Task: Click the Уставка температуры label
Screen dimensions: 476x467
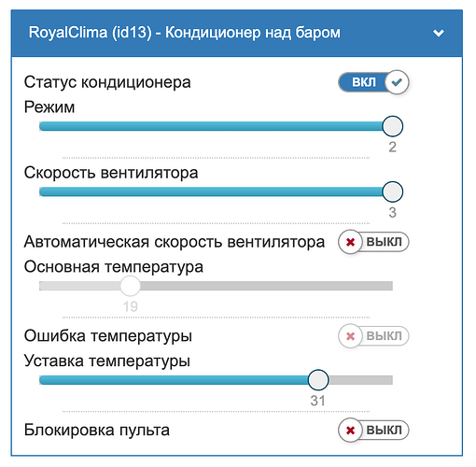Action: coord(107,361)
